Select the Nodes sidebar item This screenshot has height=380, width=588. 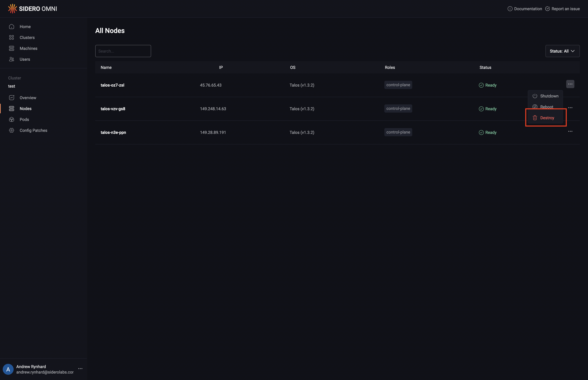click(x=25, y=109)
